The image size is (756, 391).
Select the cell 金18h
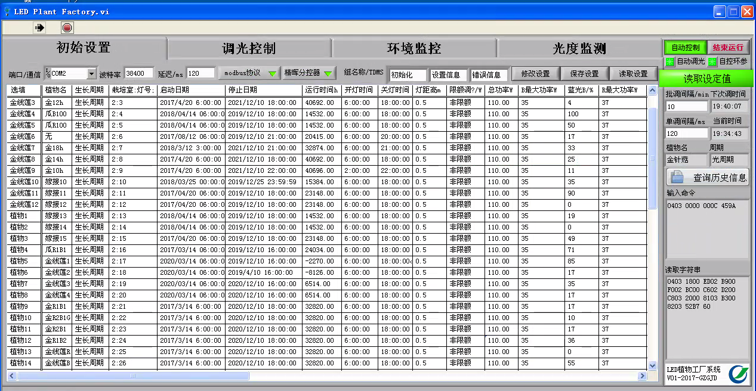[x=57, y=148]
